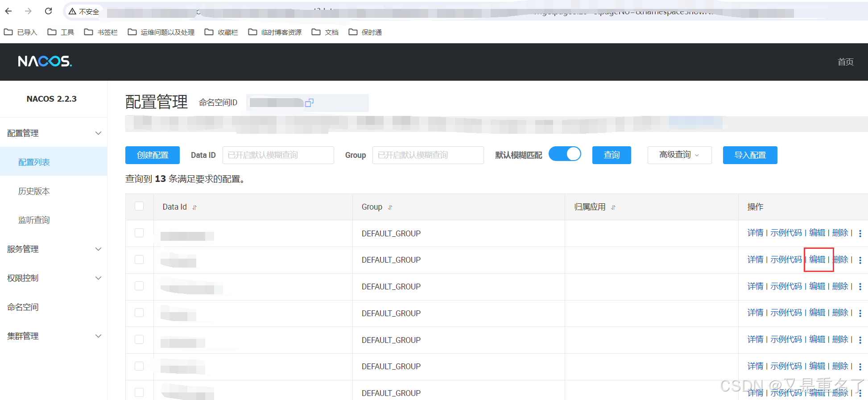Copy the namespace ID with copy icon
868x400 pixels.
pos(309,103)
